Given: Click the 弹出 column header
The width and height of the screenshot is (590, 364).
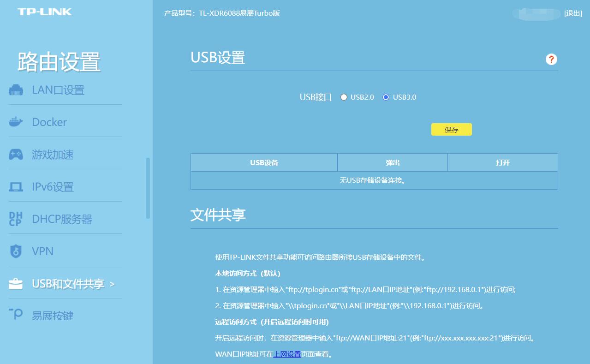Looking at the screenshot, I should (392, 162).
